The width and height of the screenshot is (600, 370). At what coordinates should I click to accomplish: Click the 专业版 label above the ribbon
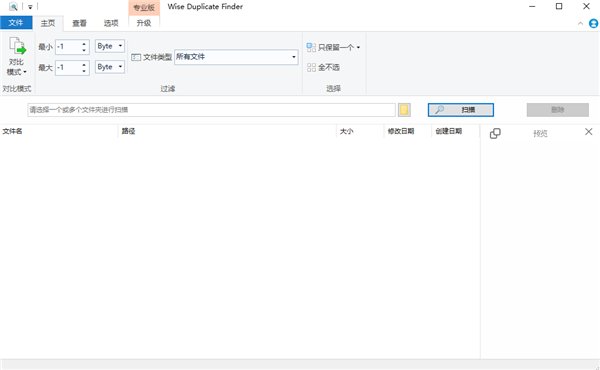tap(144, 7)
